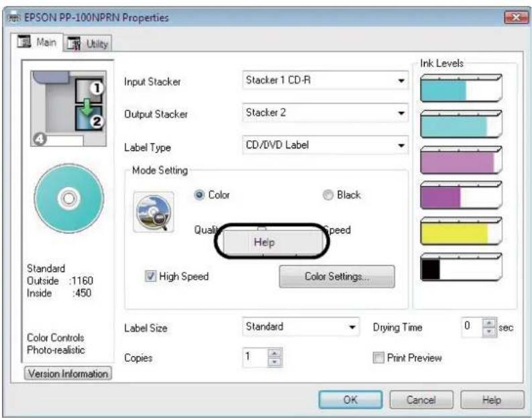
Task: Confirm with the OK button
Action: [350, 400]
